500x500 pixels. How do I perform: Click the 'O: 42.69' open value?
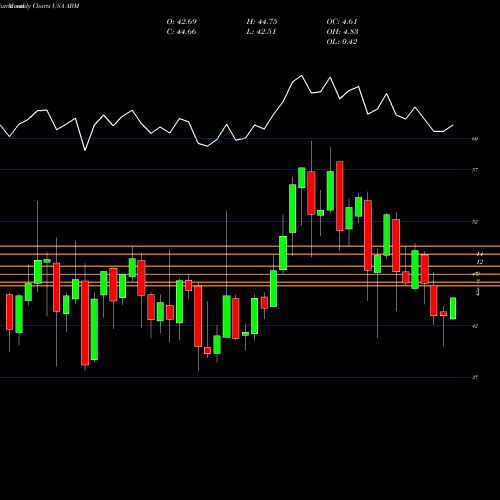pos(182,22)
